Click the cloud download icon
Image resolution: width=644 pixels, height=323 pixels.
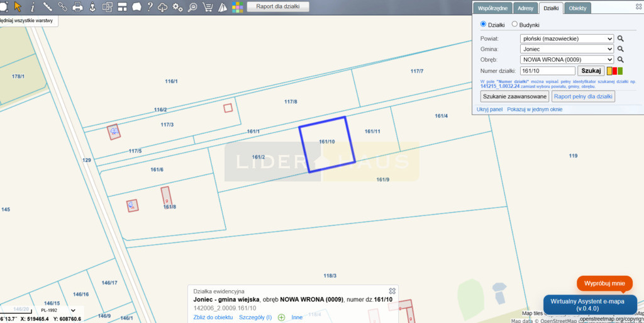163,6
